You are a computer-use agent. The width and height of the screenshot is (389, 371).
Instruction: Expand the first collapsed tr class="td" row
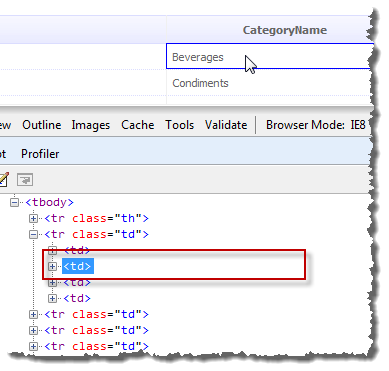33,314
